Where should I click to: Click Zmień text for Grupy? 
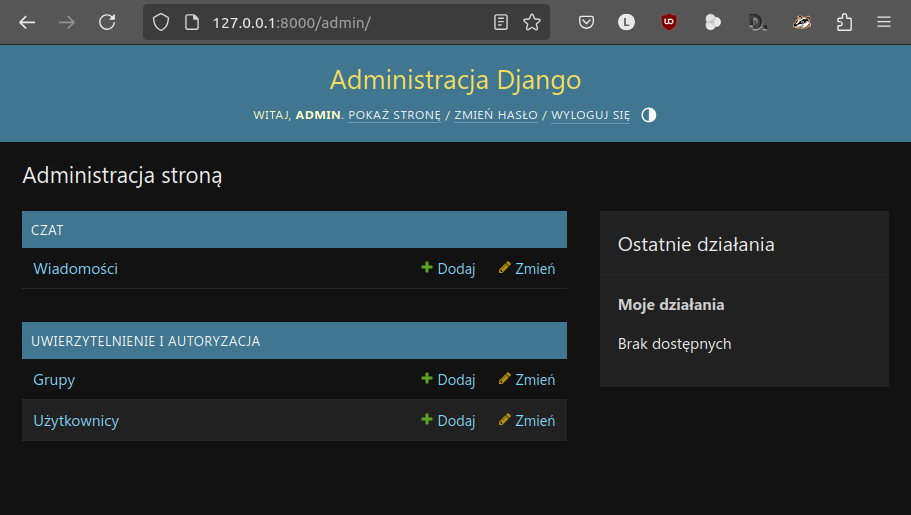pos(535,380)
